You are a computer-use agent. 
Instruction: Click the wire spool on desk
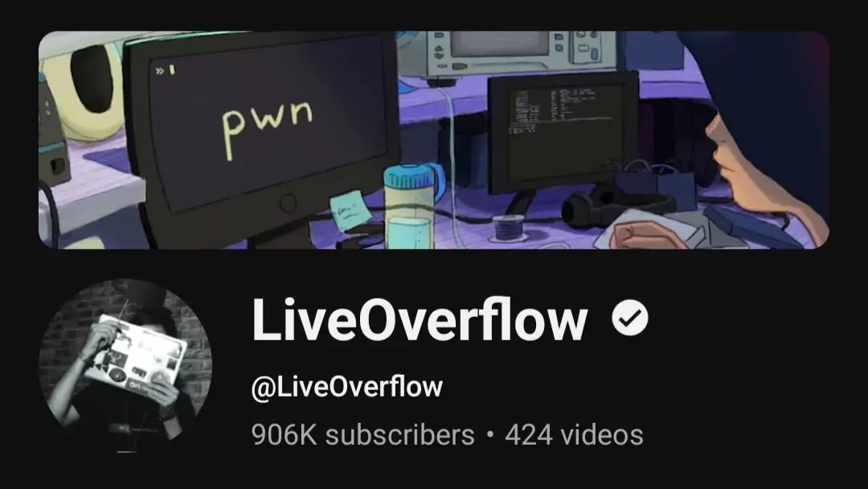coord(508,228)
